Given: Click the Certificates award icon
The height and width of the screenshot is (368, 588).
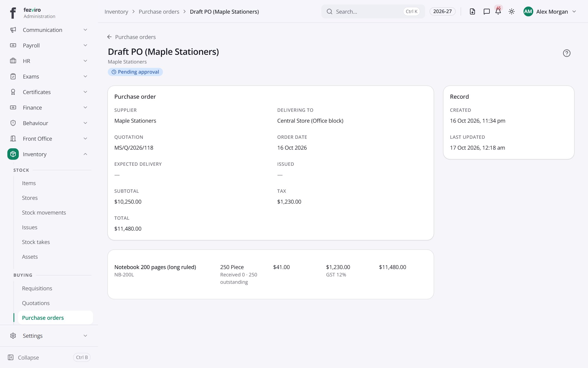Looking at the screenshot, I should pyautogui.click(x=13, y=92).
